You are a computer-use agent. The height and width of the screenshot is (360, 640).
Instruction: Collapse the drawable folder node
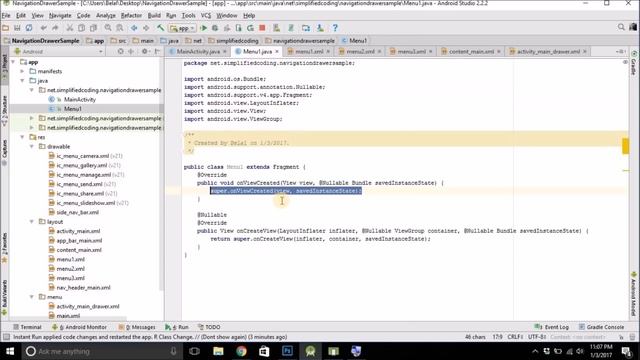tap(32, 147)
